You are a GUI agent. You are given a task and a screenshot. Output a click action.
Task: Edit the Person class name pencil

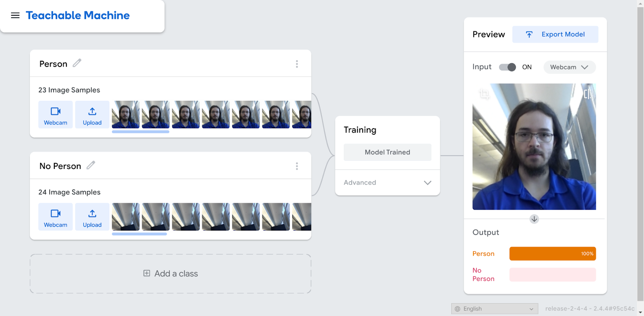77,63
